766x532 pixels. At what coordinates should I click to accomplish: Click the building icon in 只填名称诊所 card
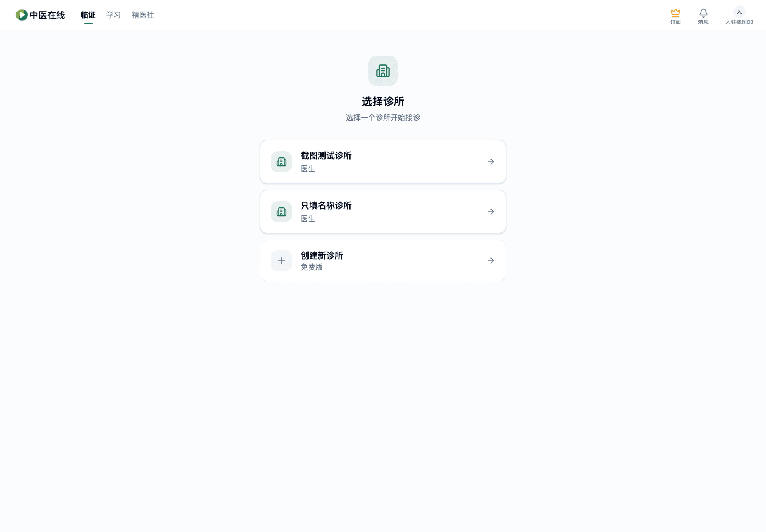pyautogui.click(x=281, y=212)
